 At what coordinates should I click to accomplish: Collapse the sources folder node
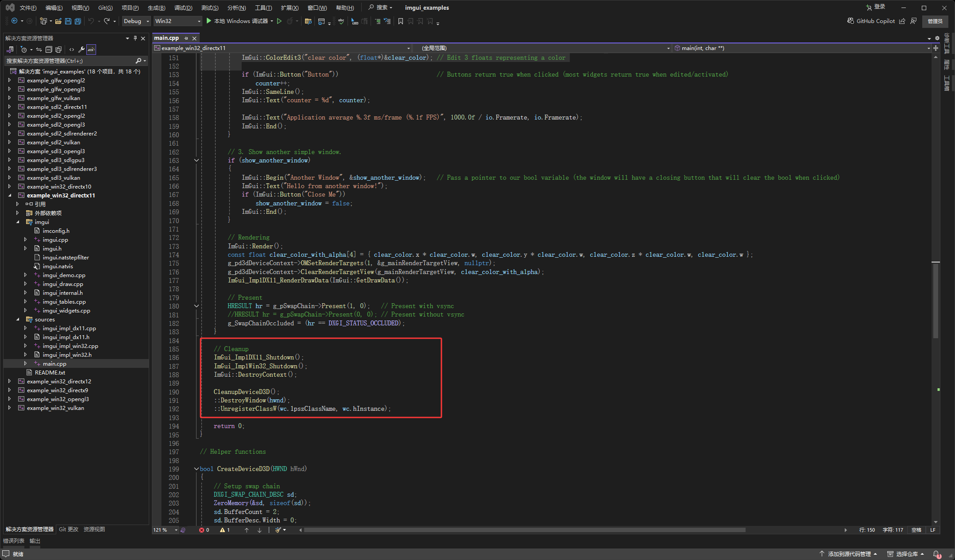pos(18,319)
